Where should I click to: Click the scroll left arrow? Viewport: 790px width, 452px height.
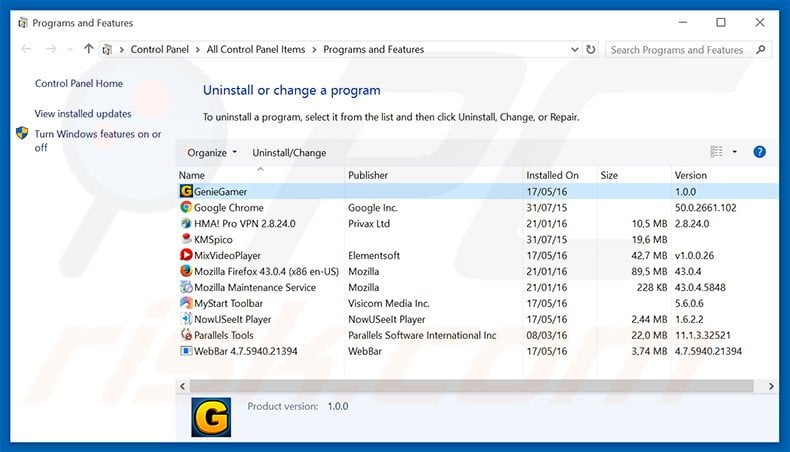[x=182, y=386]
